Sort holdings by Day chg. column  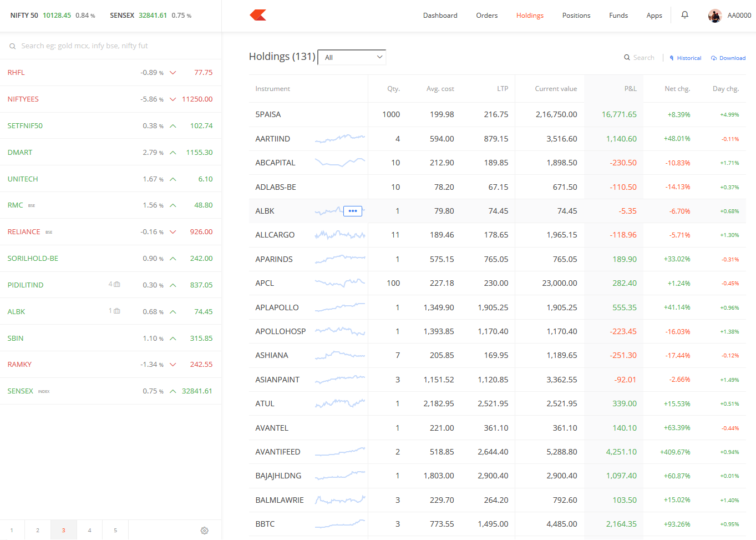click(725, 89)
